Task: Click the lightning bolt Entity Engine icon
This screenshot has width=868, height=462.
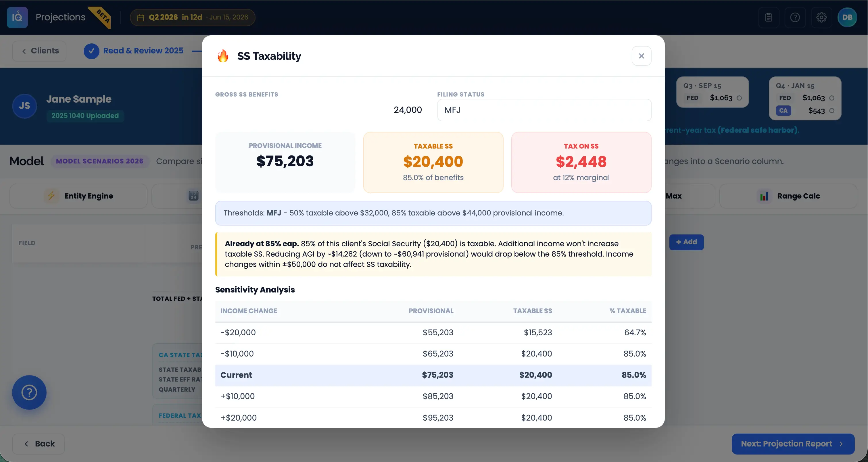Action: [x=51, y=196]
